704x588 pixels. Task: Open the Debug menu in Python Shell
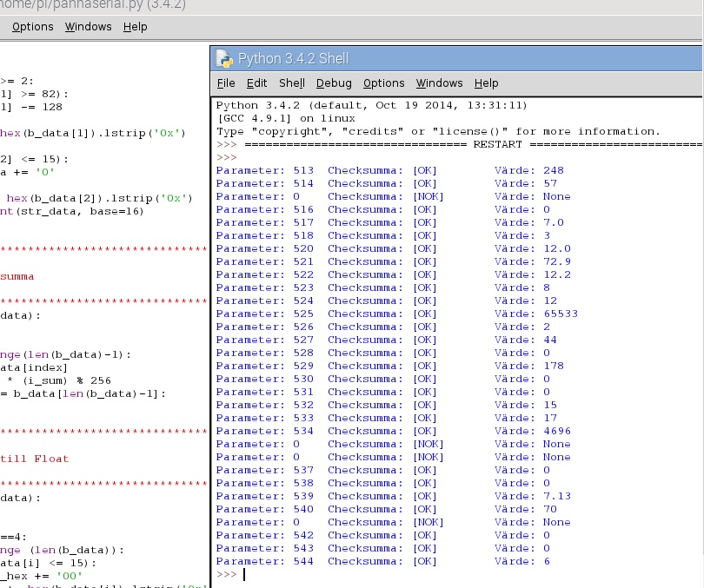pos(334,83)
